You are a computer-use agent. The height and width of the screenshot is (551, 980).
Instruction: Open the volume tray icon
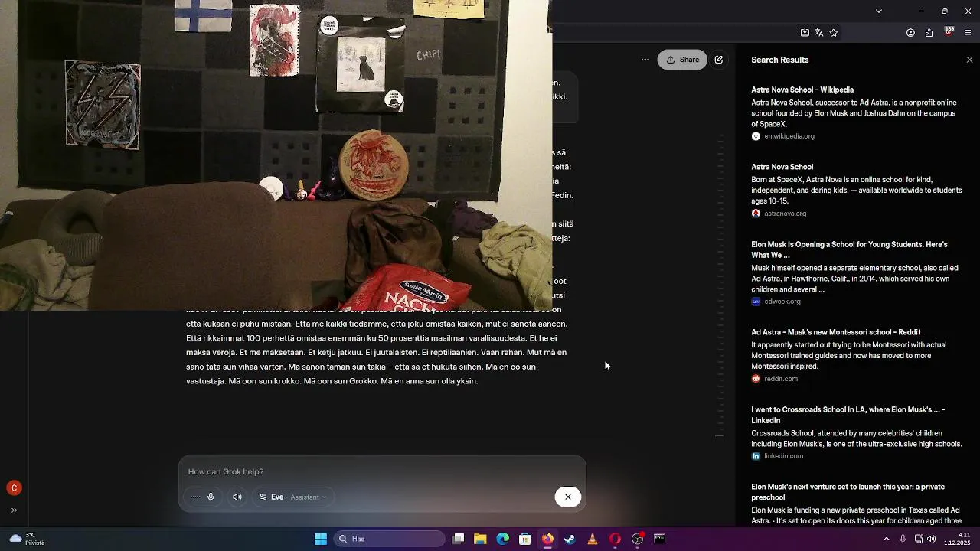point(931,539)
